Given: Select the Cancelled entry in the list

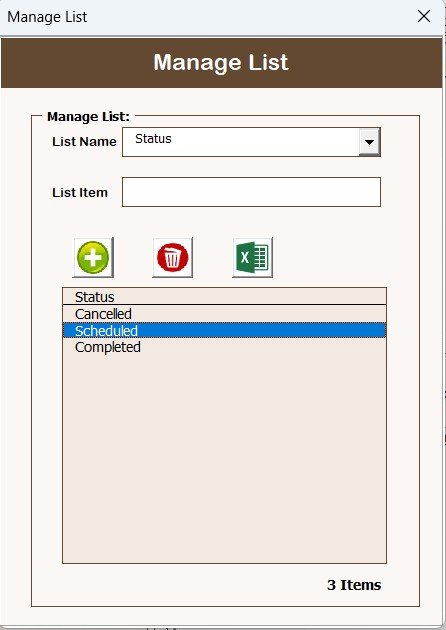Looking at the screenshot, I should (x=224, y=314).
